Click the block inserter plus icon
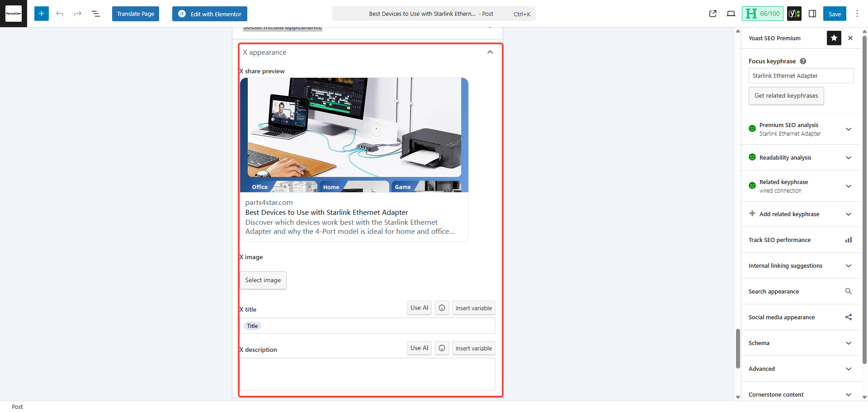Image resolution: width=868 pixels, height=412 pixels. tap(41, 14)
